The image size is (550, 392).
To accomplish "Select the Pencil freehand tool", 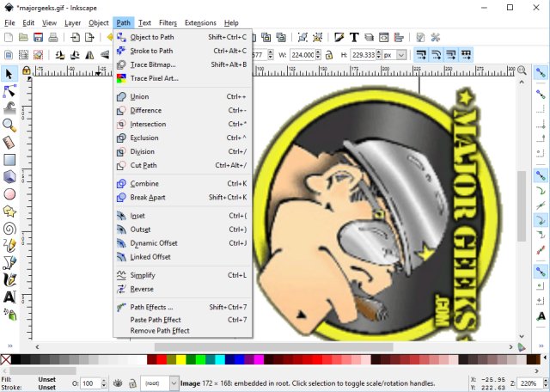I will coord(9,246).
